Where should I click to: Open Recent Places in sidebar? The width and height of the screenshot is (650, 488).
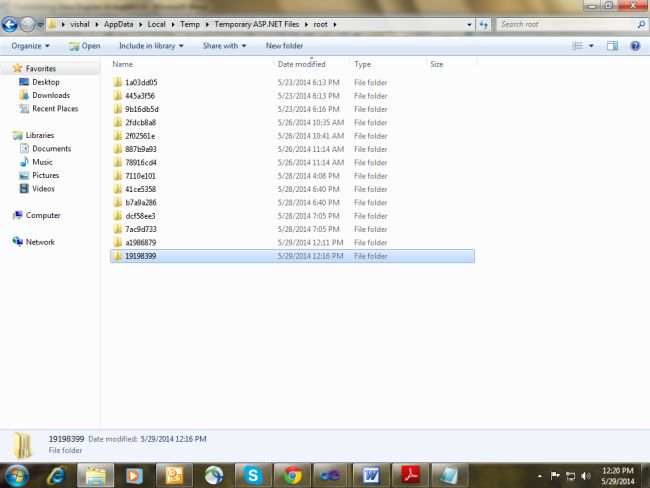pyautogui.click(x=55, y=109)
